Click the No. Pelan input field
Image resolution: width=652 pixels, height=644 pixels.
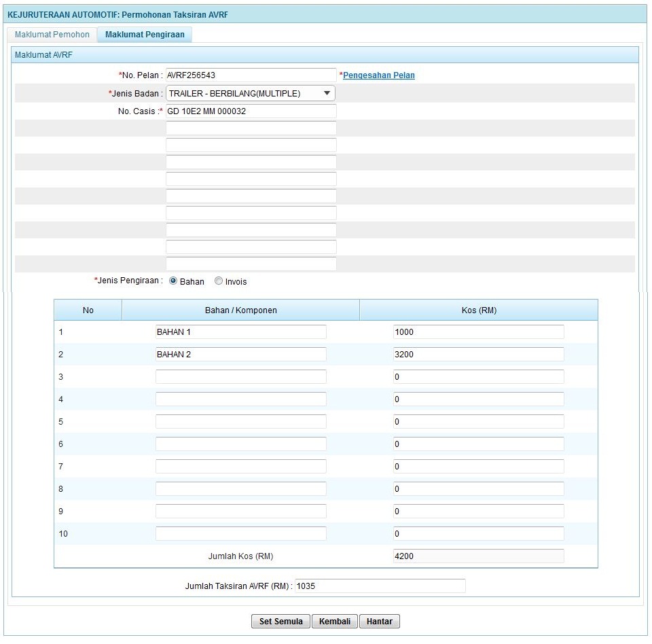coord(251,75)
